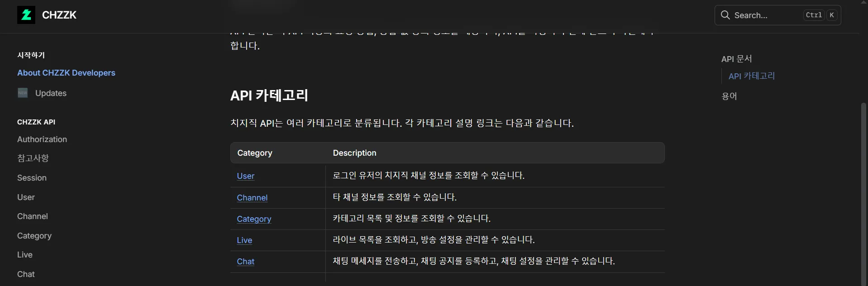Focus the Search... input field
The width and height of the screenshot is (868, 286).
777,15
